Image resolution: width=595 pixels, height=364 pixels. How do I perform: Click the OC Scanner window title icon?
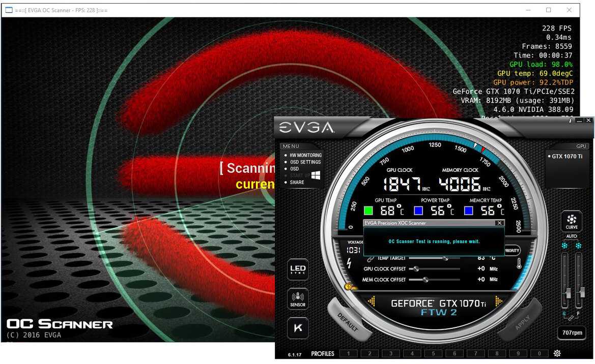point(9,10)
